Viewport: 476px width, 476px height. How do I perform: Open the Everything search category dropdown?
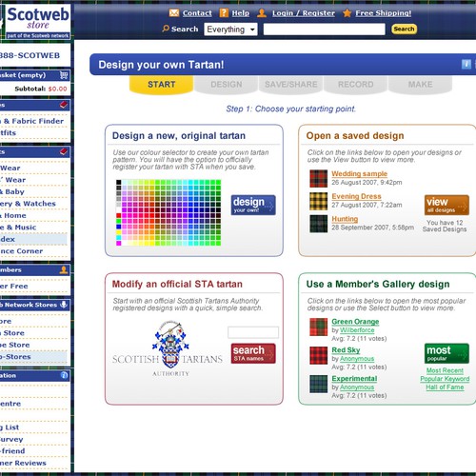point(230,30)
